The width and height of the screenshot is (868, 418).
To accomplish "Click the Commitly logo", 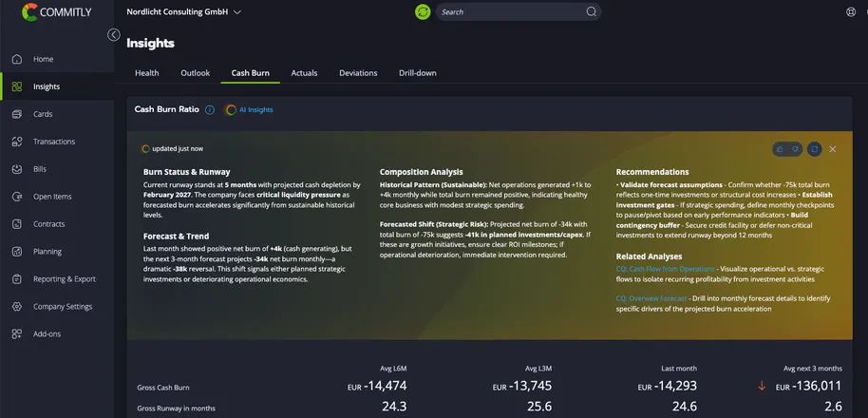I will [x=56, y=12].
